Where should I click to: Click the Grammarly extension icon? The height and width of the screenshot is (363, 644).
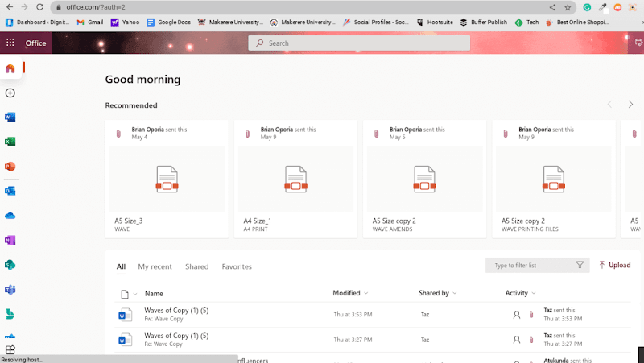tap(588, 7)
